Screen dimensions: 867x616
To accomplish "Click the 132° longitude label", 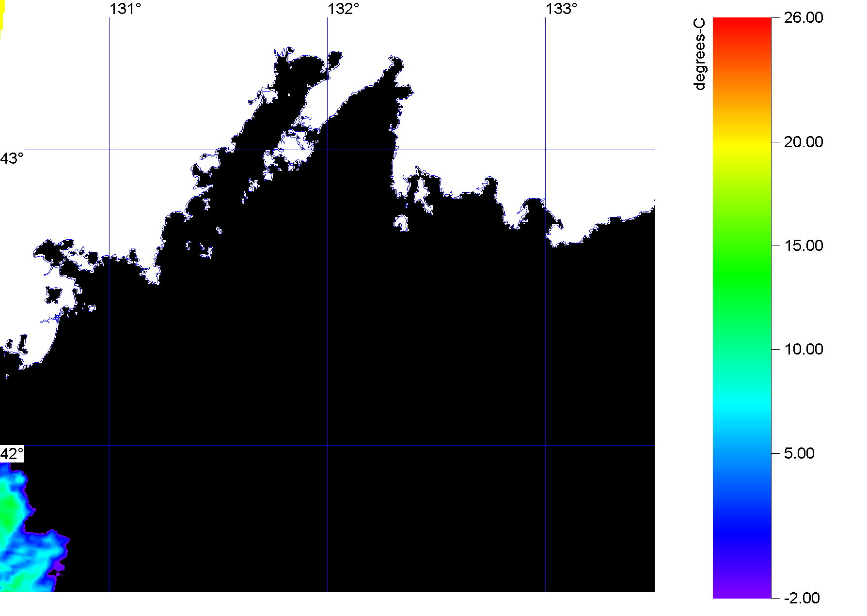I will pyautogui.click(x=344, y=9).
